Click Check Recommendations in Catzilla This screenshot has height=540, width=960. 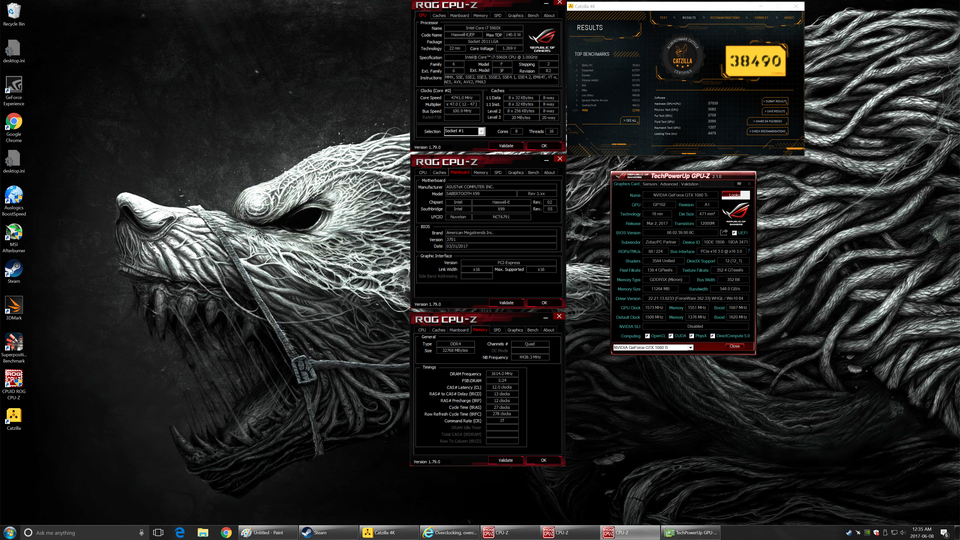tap(768, 131)
